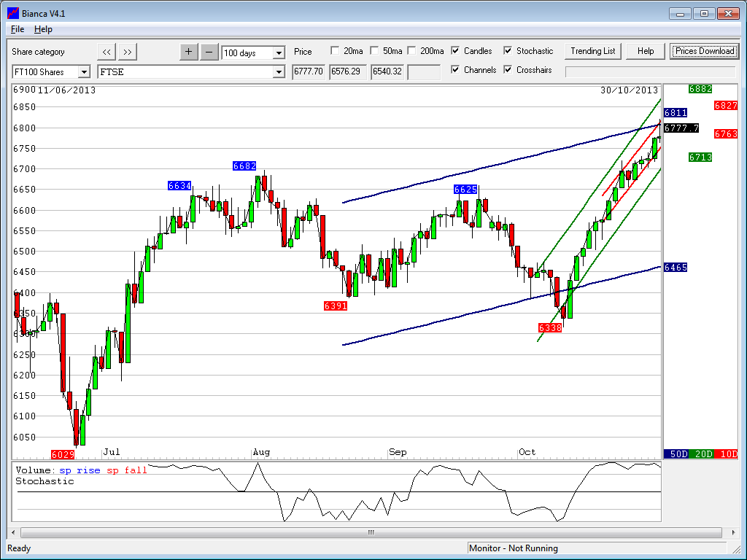Click the 50D legend color box
This screenshot has width=747, height=560.
[x=678, y=454]
